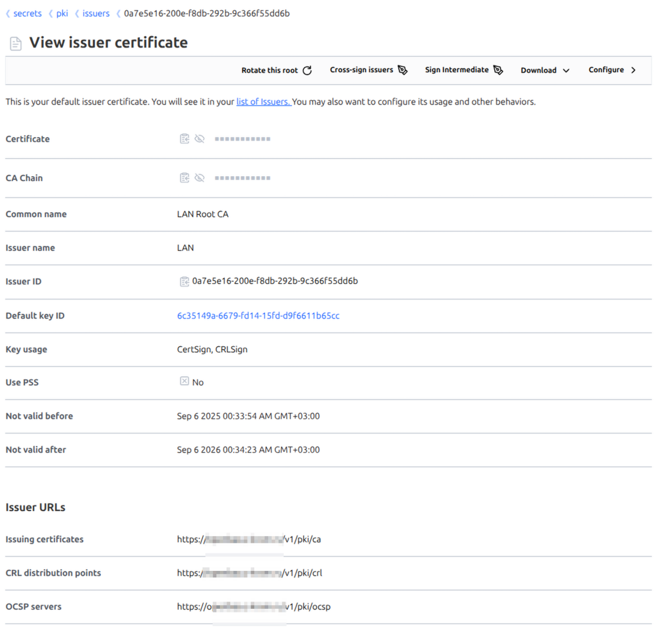Reveal the masked Certificate value
The height and width of the screenshot is (628, 672).
200,139
